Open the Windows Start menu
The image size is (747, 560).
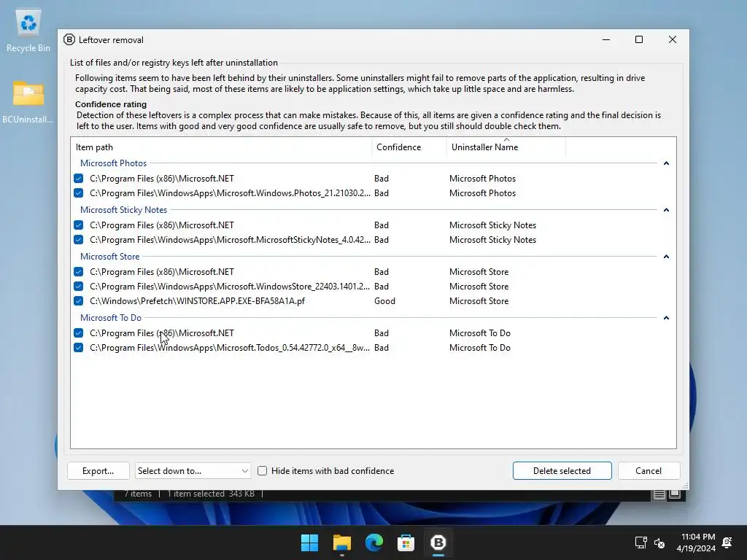point(309,542)
